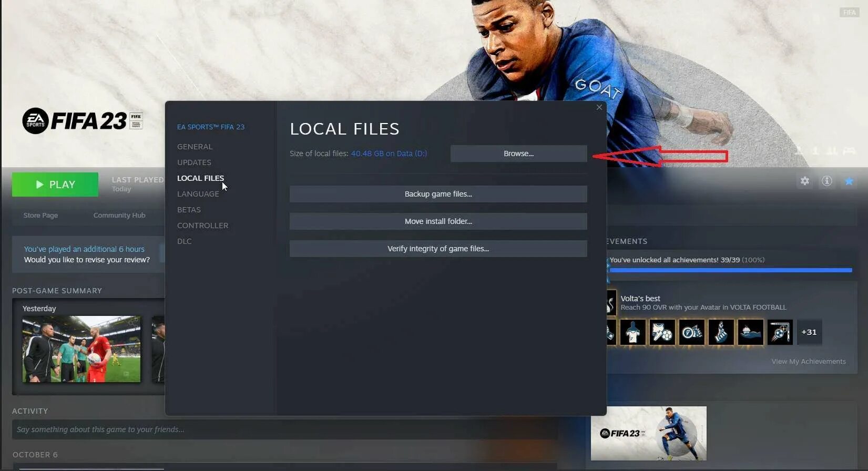Click the achievements progress bar

click(x=731, y=270)
